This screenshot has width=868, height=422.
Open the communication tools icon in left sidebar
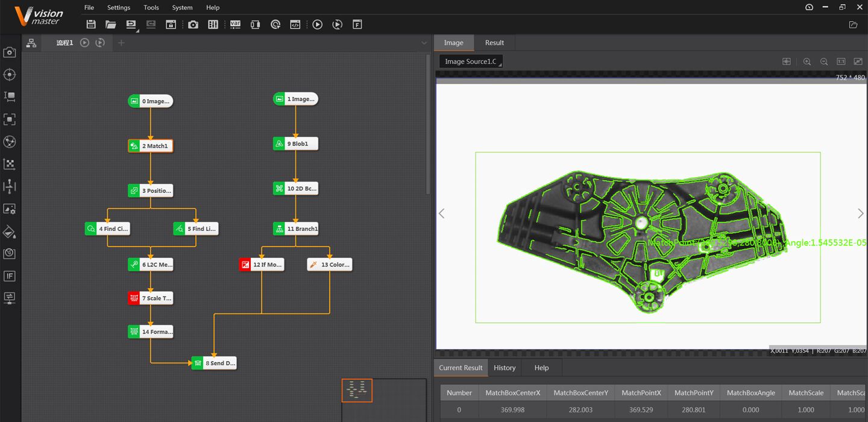point(10,297)
